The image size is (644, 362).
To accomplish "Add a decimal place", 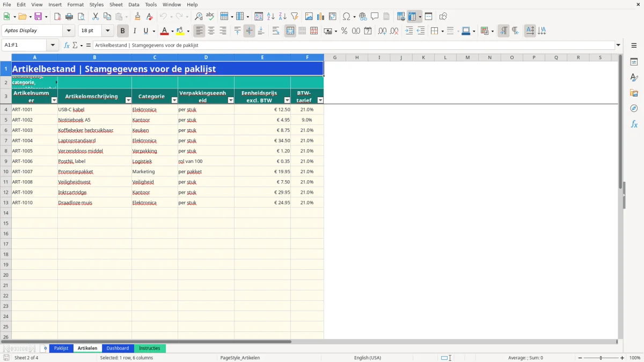I will pyautogui.click(x=383, y=31).
